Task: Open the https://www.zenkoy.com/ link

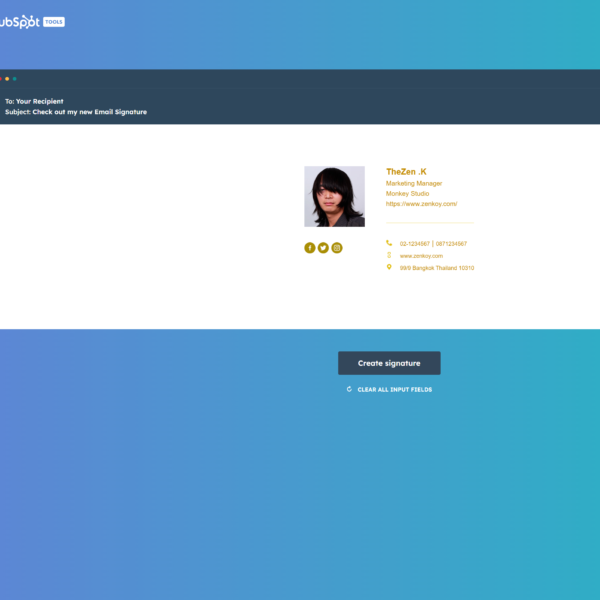Action: coord(421,204)
